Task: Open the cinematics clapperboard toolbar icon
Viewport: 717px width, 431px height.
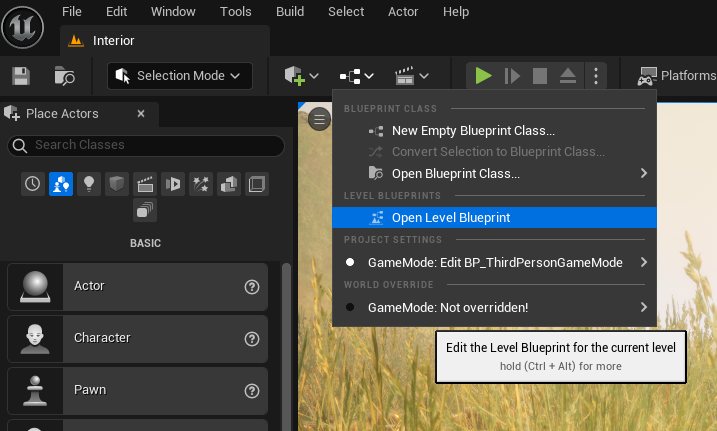Action: [x=405, y=76]
